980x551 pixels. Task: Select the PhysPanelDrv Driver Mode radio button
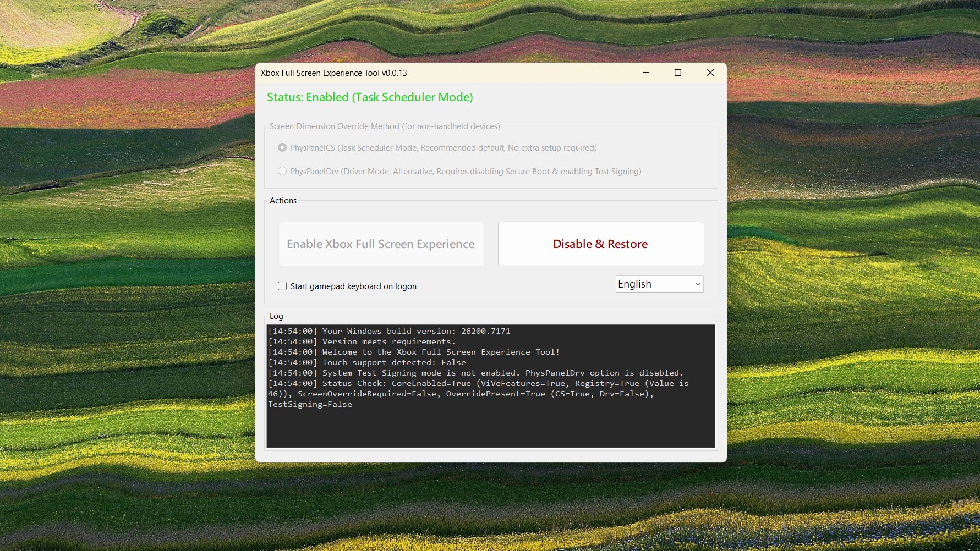point(282,171)
